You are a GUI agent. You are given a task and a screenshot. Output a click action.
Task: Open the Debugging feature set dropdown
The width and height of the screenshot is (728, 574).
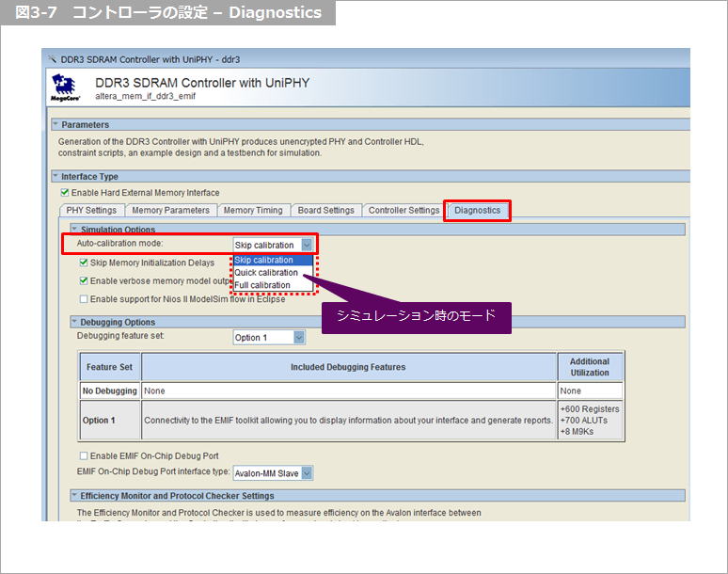click(298, 337)
